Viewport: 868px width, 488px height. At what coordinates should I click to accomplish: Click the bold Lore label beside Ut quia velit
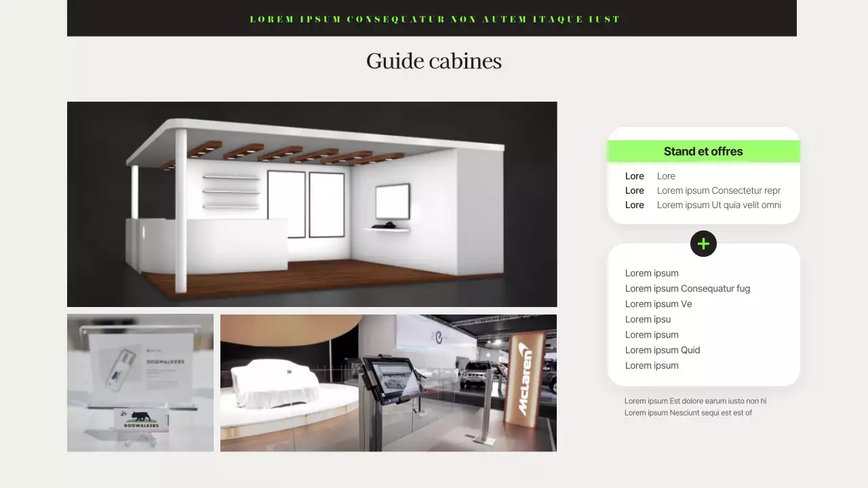[634, 205]
